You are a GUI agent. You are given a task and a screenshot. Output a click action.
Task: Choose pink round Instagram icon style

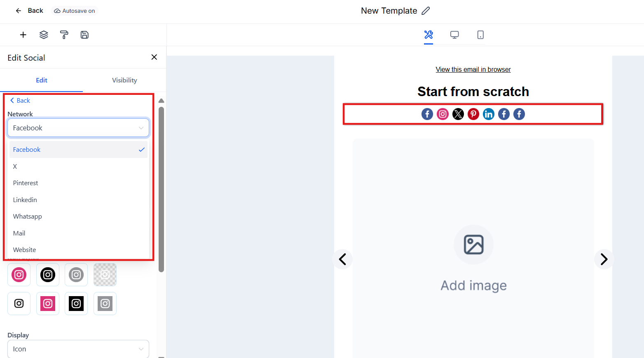click(19, 275)
